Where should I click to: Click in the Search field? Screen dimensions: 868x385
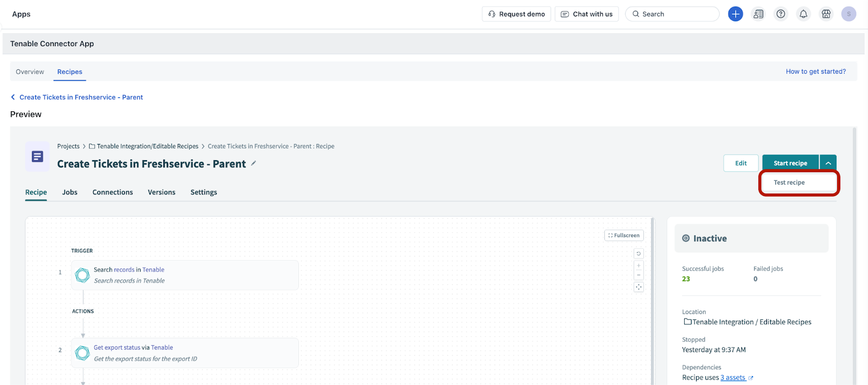[x=672, y=14]
